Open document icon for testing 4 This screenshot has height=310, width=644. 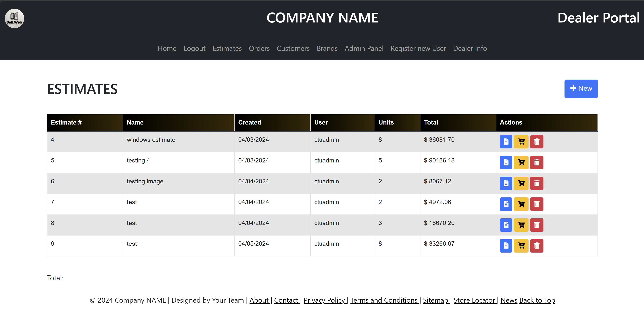pyautogui.click(x=506, y=162)
